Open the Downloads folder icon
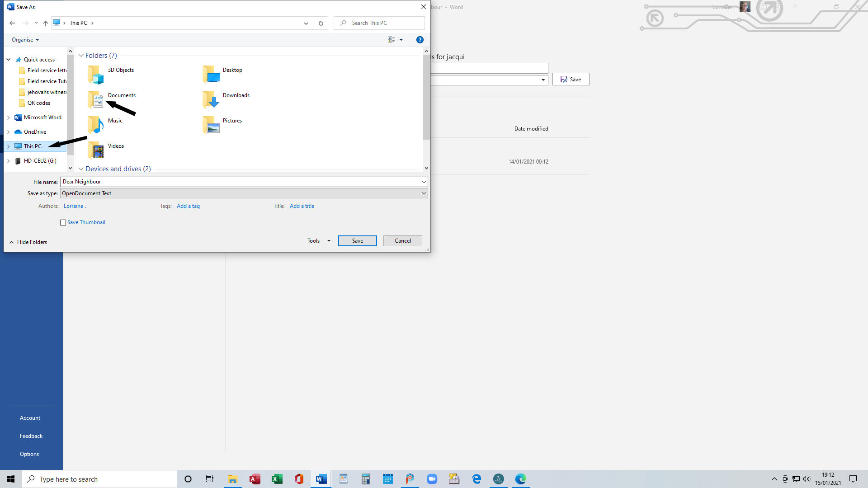Image resolution: width=868 pixels, height=488 pixels. (211, 99)
